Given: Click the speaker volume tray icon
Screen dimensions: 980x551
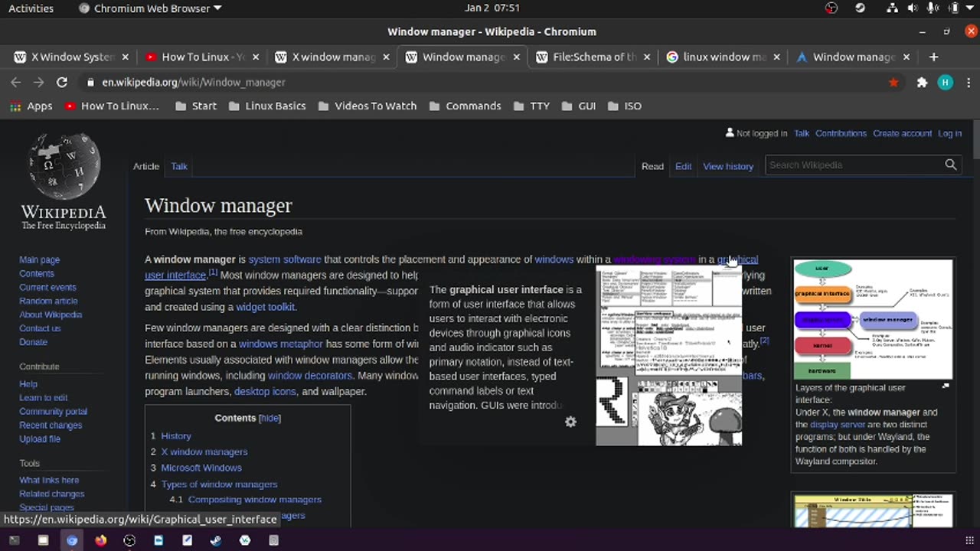Looking at the screenshot, I should [913, 8].
